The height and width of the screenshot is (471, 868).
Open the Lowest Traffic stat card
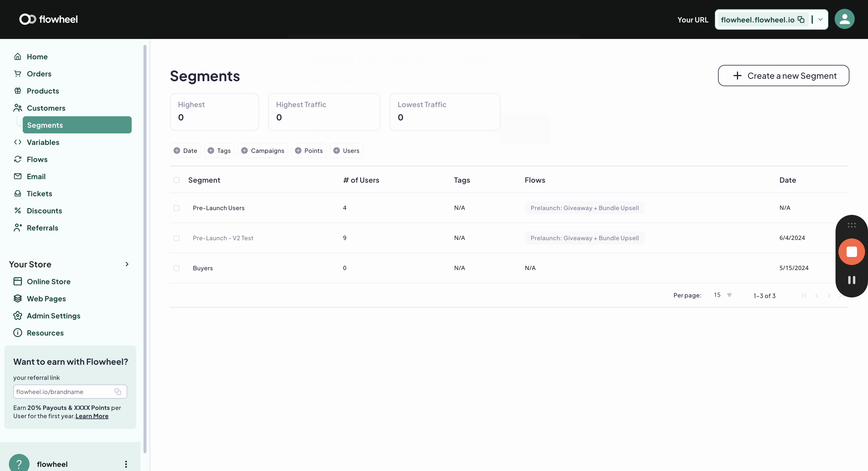point(445,112)
